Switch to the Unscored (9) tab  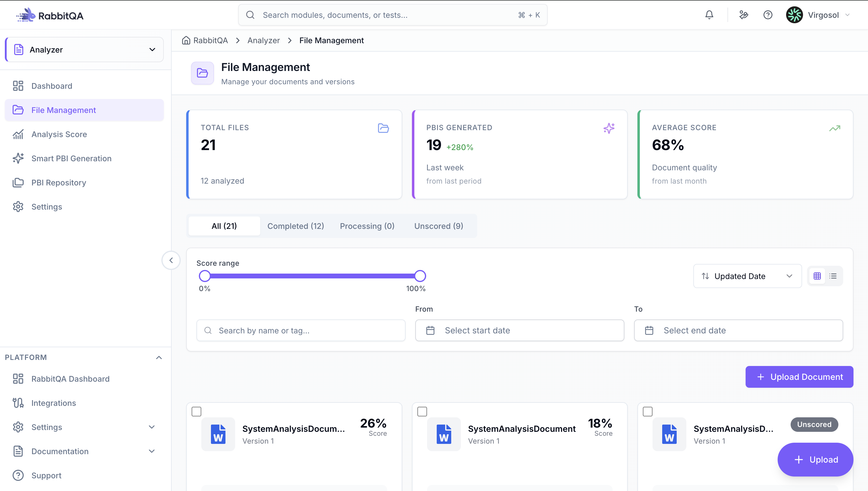click(x=439, y=226)
